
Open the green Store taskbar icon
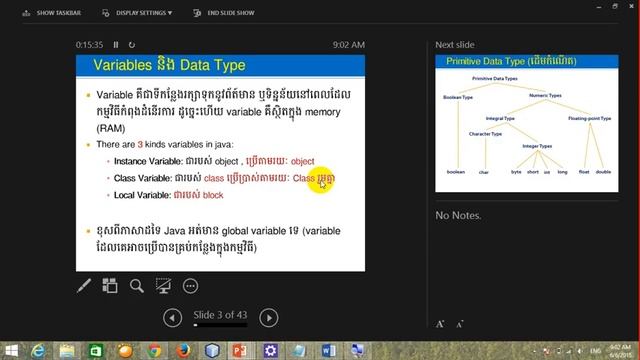tap(96, 351)
